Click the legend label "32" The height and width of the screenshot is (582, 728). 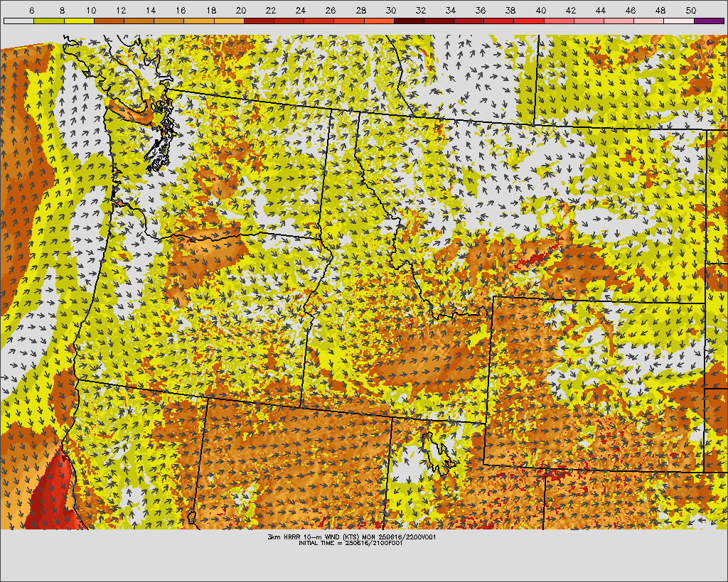tap(421, 10)
